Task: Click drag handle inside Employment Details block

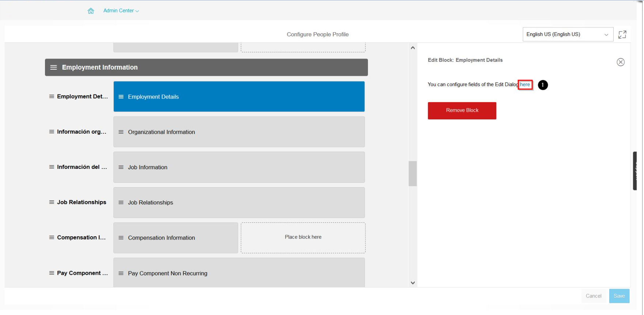Action: [x=121, y=97]
